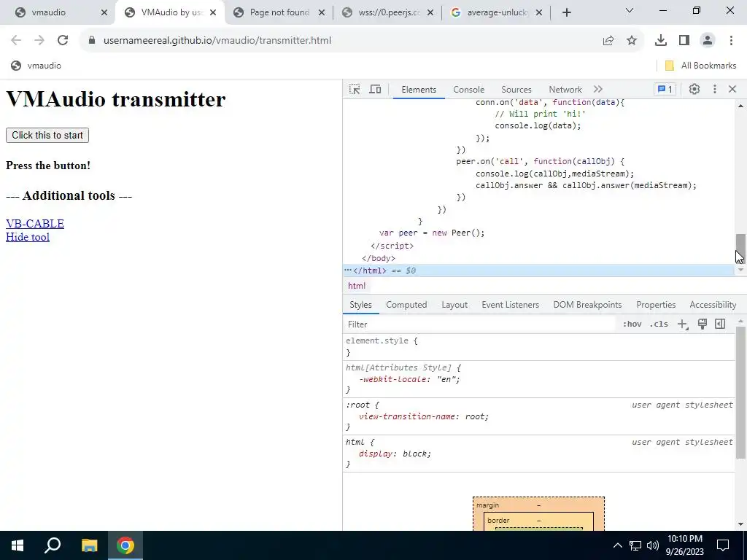Reload the page
This screenshot has width=747, height=560.
pos(63,41)
